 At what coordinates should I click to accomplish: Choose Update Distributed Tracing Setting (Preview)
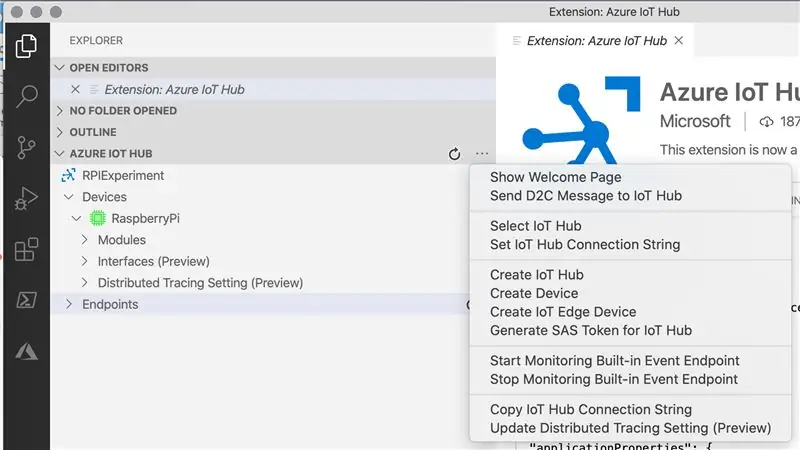630,428
